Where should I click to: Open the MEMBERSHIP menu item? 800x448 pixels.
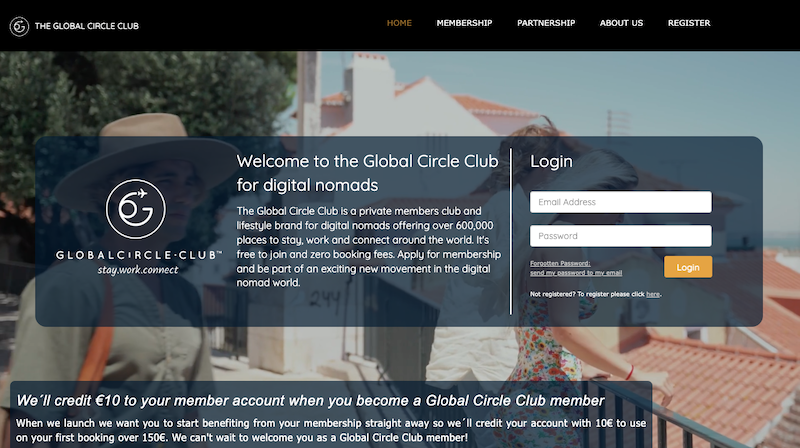[x=464, y=23]
